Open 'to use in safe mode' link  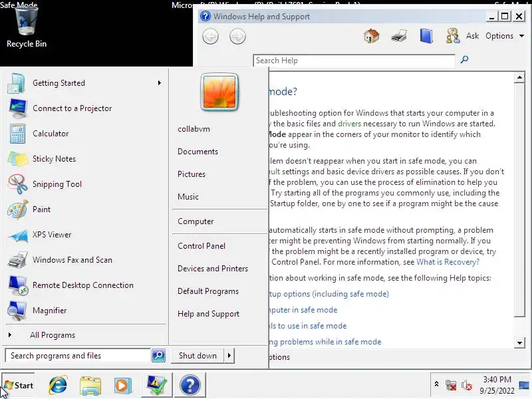click(308, 326)
